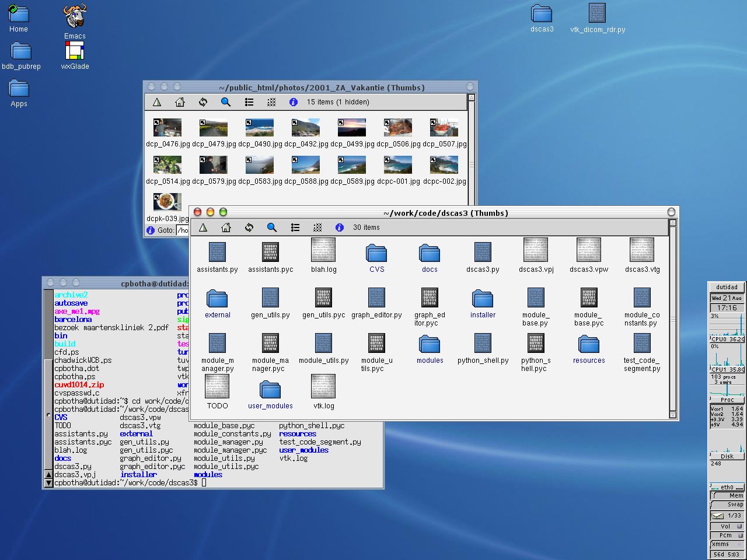Click the xmms panel in gkrellm
This screenshot has width=747, height=560.
pyautogui.click(x=727, y=544)
